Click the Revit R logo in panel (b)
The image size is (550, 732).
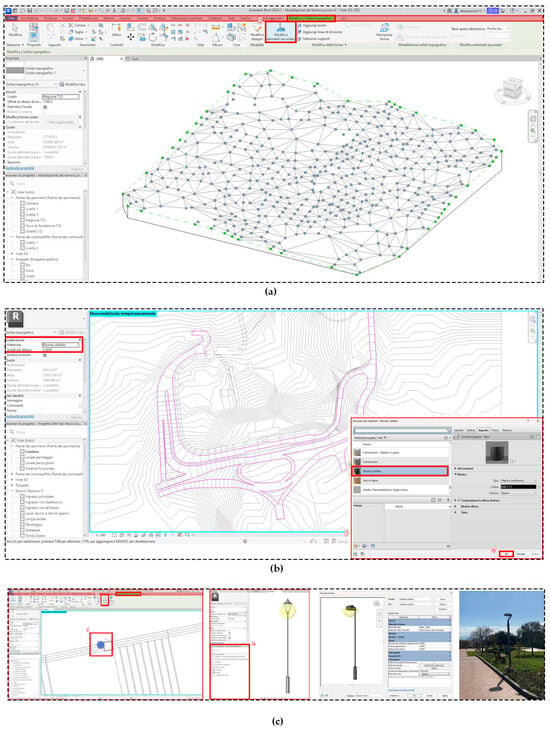click(x=16, y=318)
